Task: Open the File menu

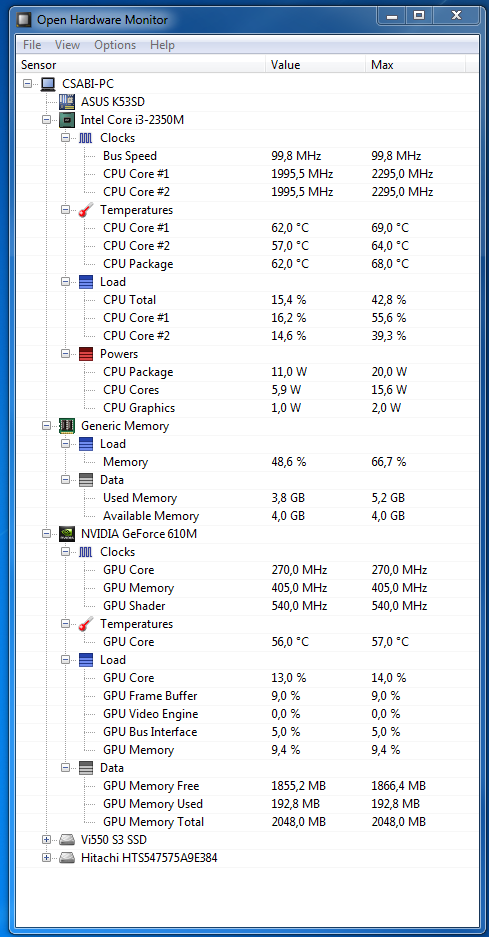Action: point(32,45)
